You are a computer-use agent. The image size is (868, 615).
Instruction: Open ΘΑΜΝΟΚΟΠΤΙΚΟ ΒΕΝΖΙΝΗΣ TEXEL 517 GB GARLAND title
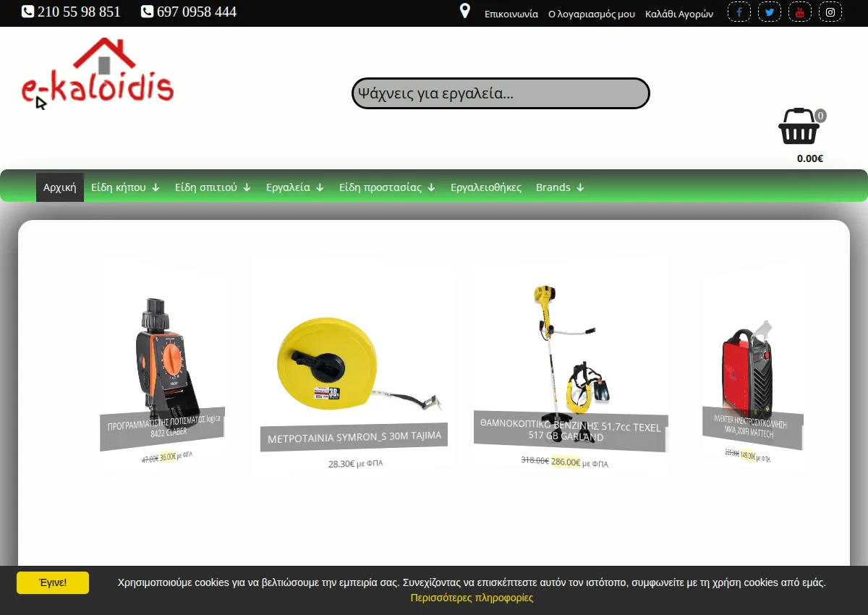[571, 432]
